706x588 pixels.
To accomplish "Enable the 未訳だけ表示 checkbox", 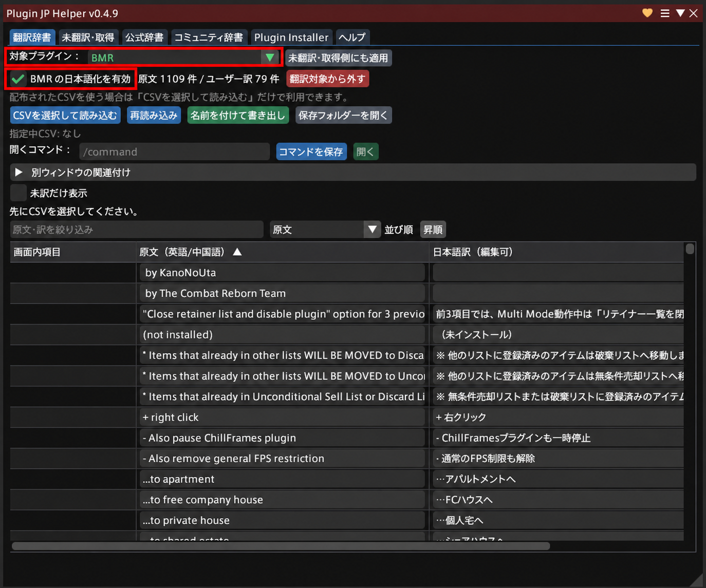I will tap(18, 193).
